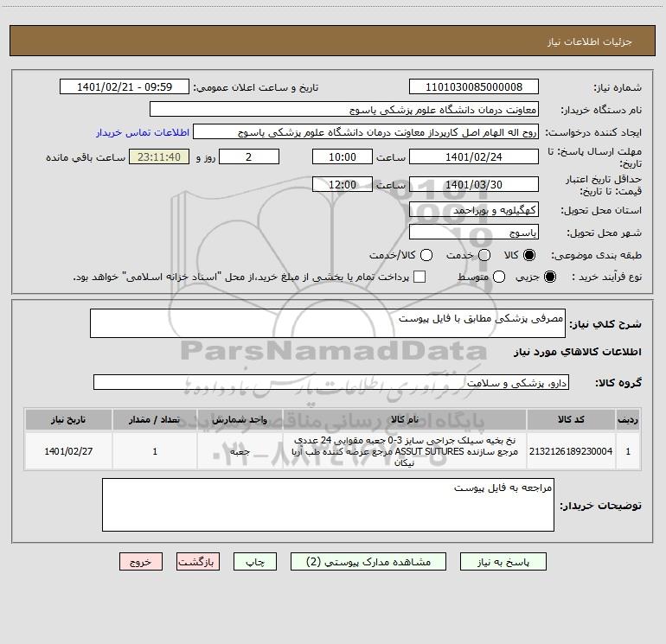Click the delivery city field یاسوج
666x644 pixels.
[x=474, y=232]
